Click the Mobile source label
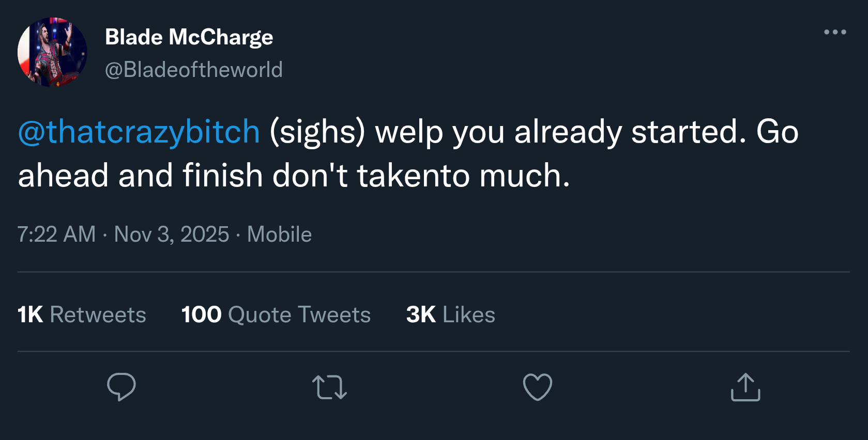The height and width of the screenshot is (440, 868). [279, 234]
